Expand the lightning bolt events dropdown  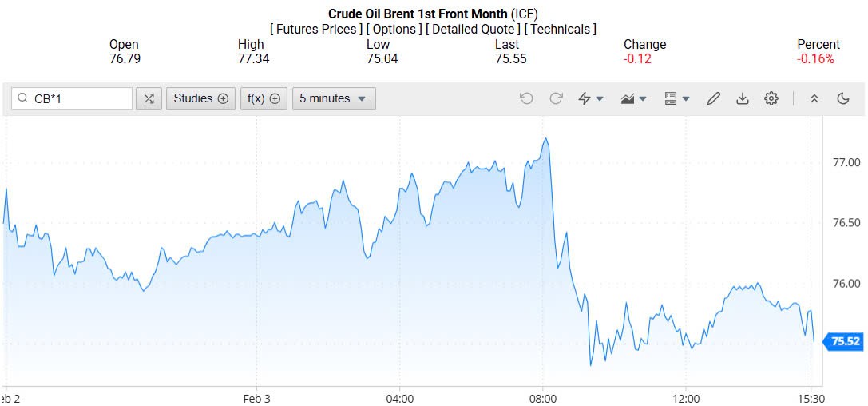point(591,98)
